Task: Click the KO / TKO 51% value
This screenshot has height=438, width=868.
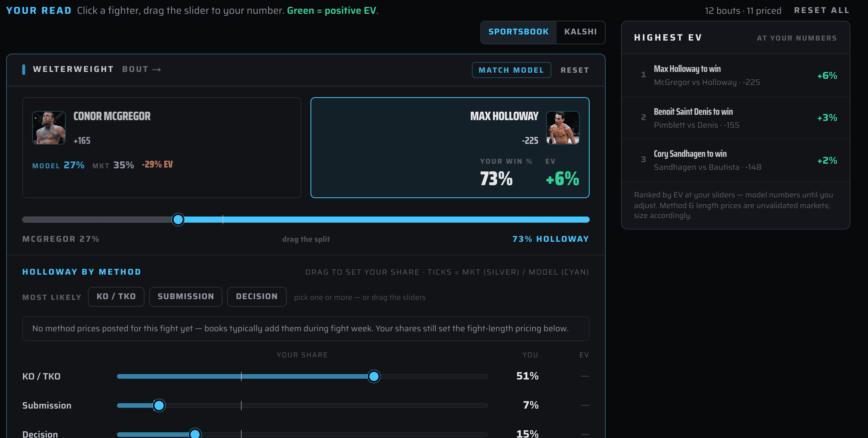Action: point(527,376)
